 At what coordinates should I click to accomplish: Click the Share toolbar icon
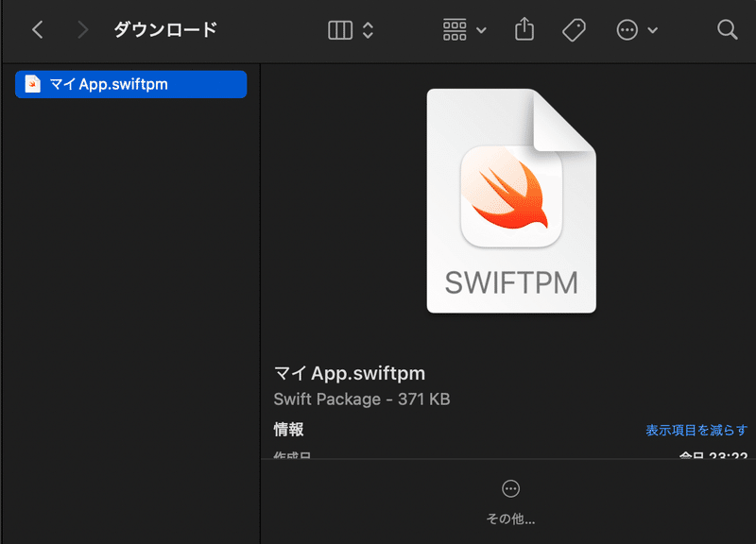[x=524, y=29]
